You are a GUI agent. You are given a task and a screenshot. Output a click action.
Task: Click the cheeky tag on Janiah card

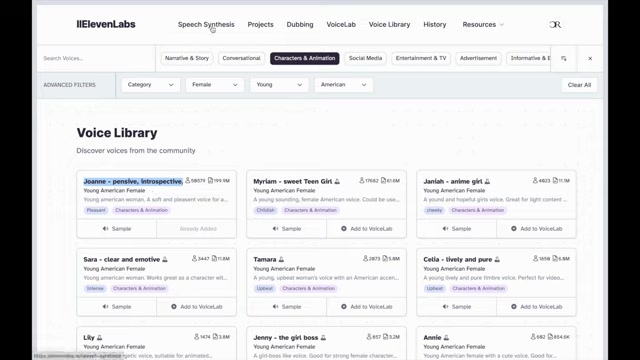tap(434, 210)
